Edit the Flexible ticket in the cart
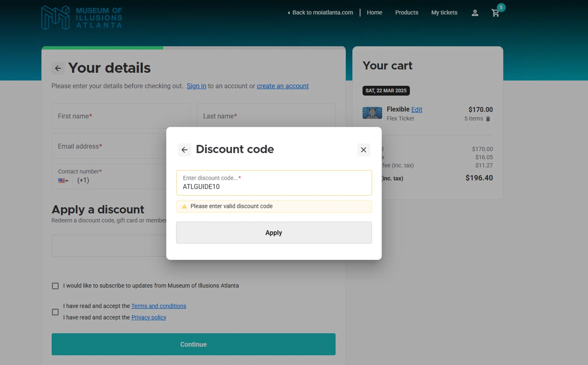Viewport: 588px width, 365px height. [x=417, y=110]
